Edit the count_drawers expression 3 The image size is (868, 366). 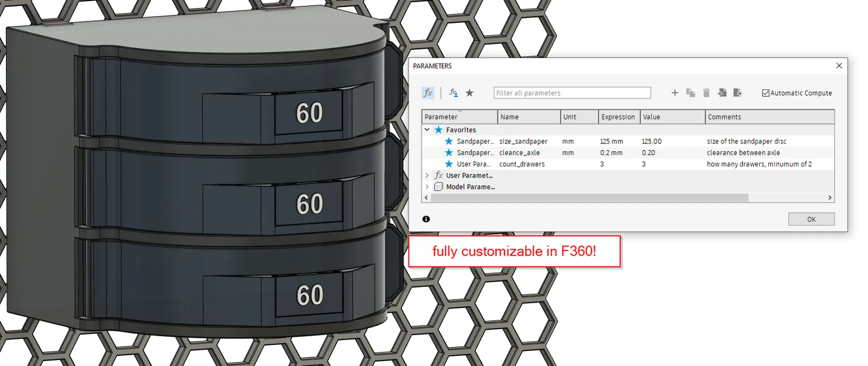point(602,164)
